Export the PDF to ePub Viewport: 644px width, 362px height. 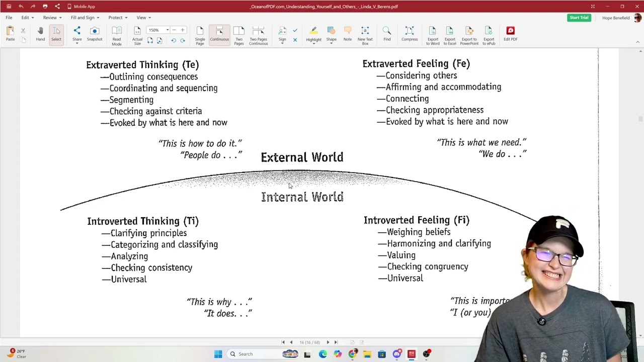point(489,36)
